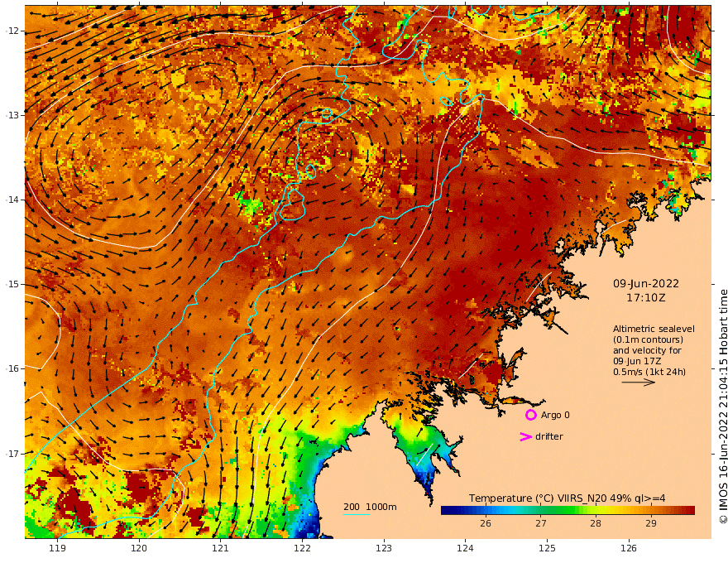Click latitude axis label -12

(12, 31)
